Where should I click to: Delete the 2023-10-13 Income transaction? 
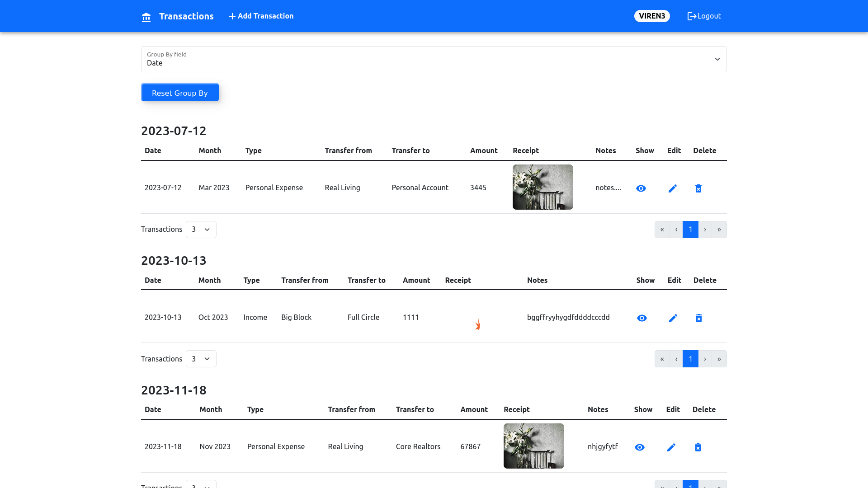[x=699, y=318]
